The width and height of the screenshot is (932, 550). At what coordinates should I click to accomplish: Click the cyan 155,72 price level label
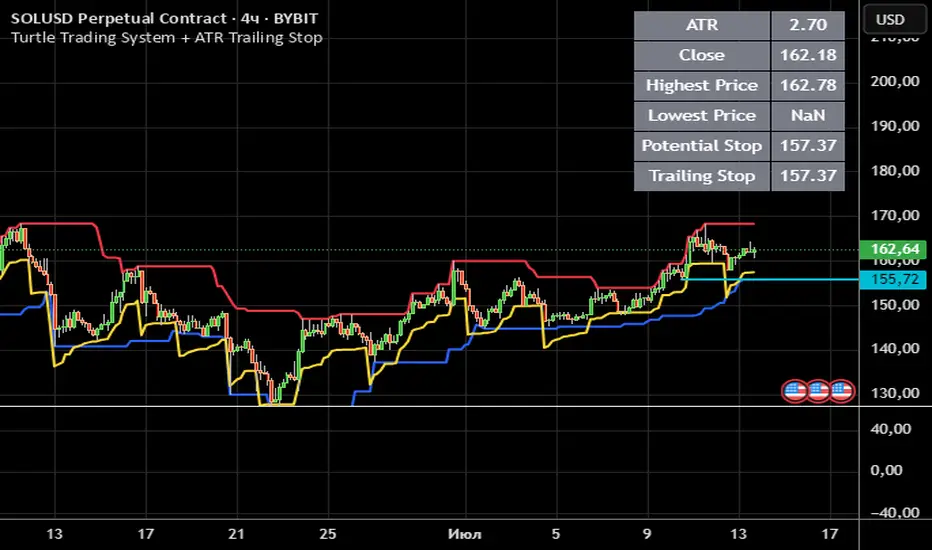(895, 279)
